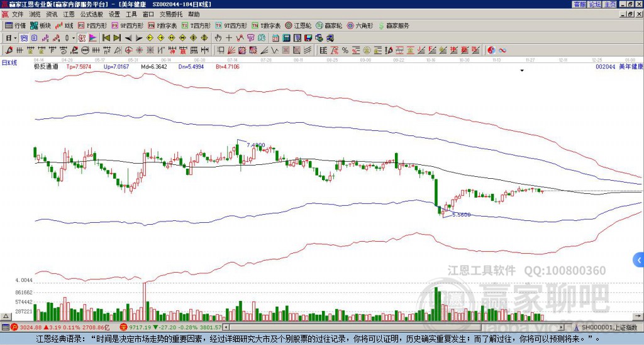Open the 帮助 menu
Image resolution: width=644 pixels, height=345 pixels.
(x=194, y=14)
